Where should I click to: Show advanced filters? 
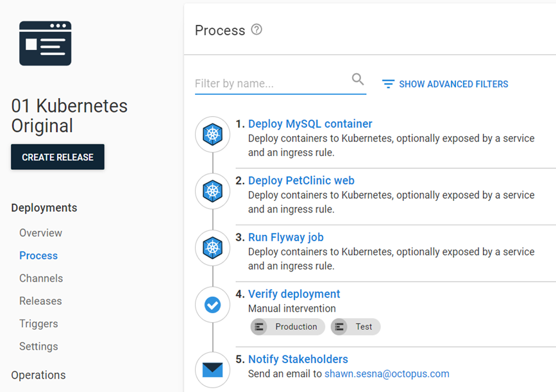pyautogui.click(x=445, y=84)
